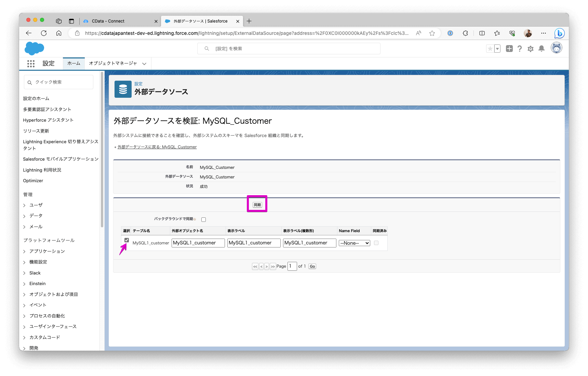Screen dimensions: 588x376
Task: Open the favorites list icon
Action: (x=497, y=33)
